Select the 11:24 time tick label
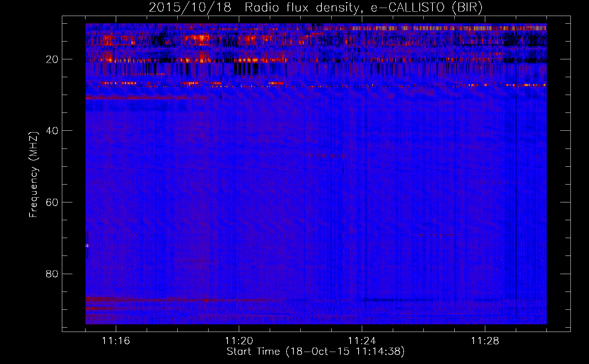The height and width of the screenshot is (364, 589). [x=362, y=341]
